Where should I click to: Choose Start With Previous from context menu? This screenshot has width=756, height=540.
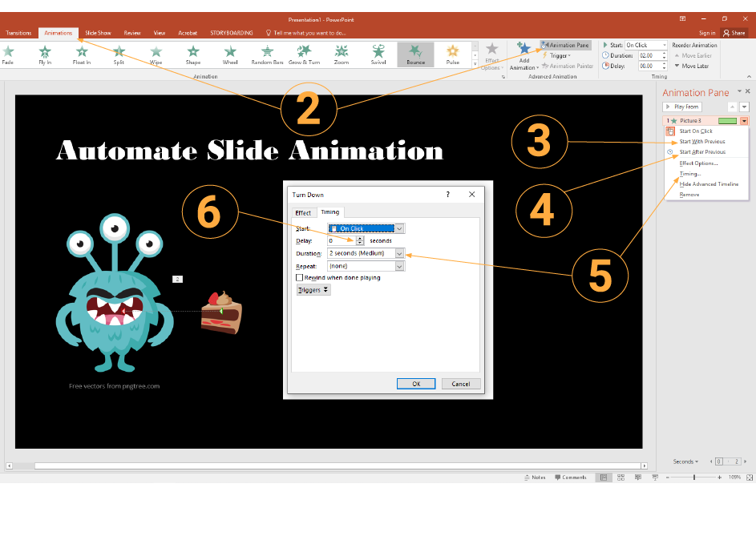tap(701, 142)
